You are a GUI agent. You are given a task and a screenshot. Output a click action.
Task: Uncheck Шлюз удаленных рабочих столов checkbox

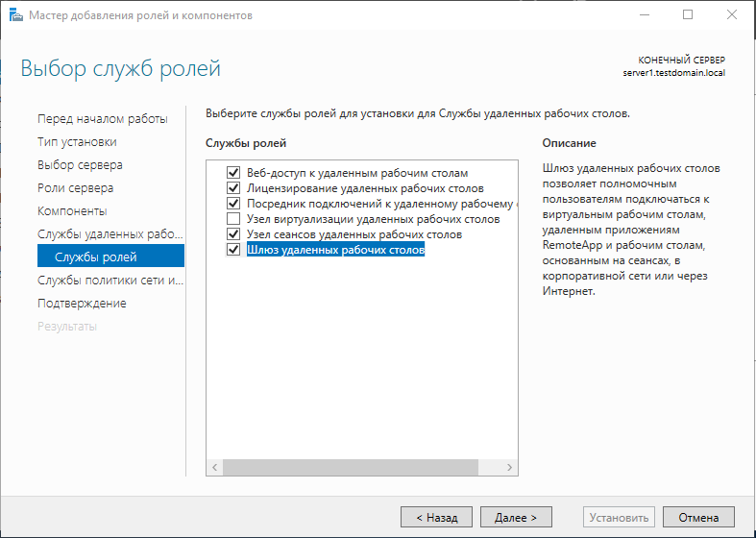point(232,250)
